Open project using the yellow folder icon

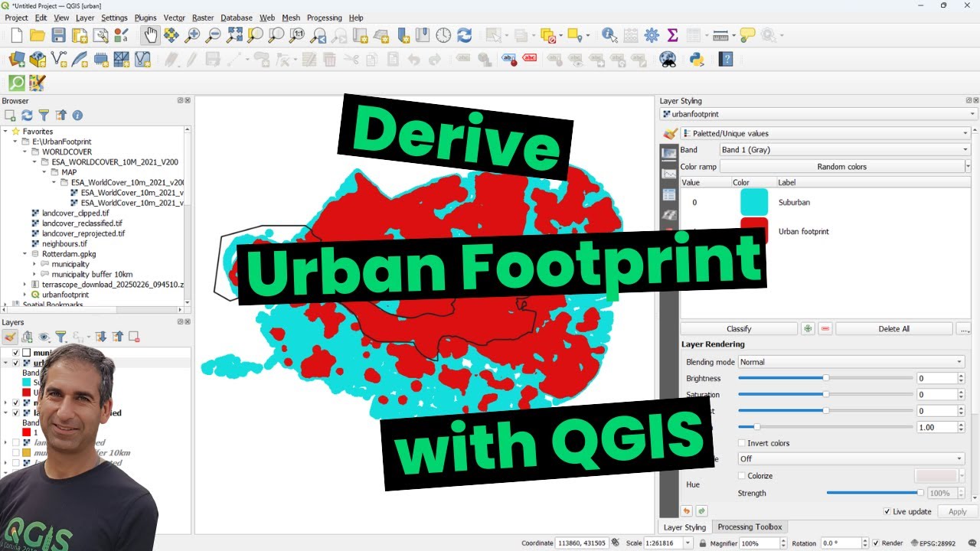click(37, 35)
